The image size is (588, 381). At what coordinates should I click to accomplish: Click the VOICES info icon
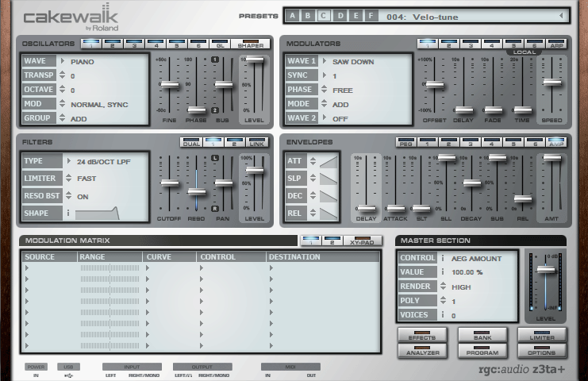pos(443,314)
